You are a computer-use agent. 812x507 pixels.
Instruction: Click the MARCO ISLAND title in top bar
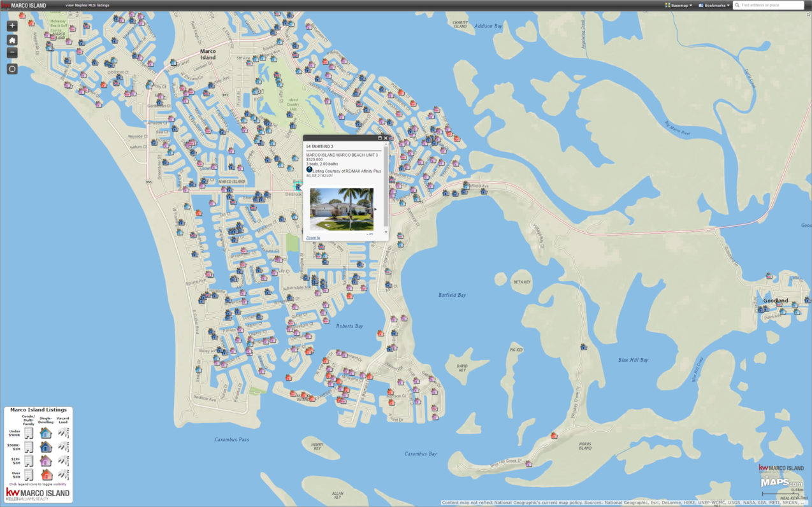click(x=29, y=5)
